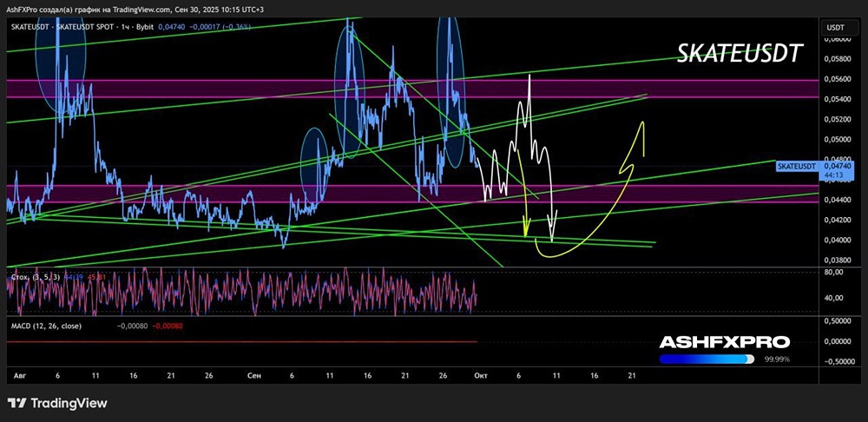Click the 0,00000 MACD scale label

(x=838, y=342)
